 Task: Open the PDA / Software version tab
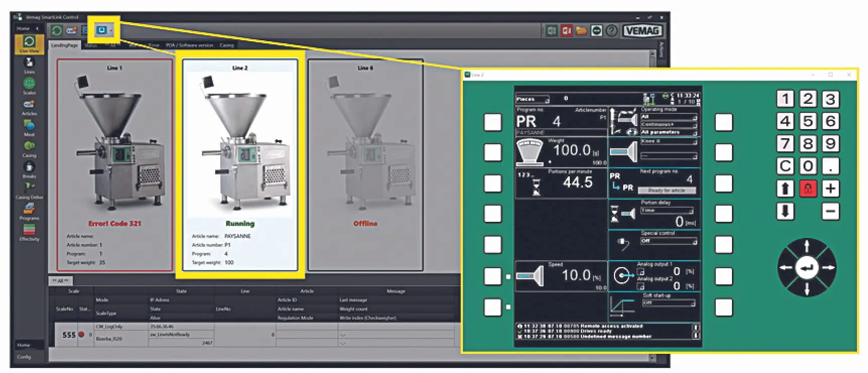point(189,45)
